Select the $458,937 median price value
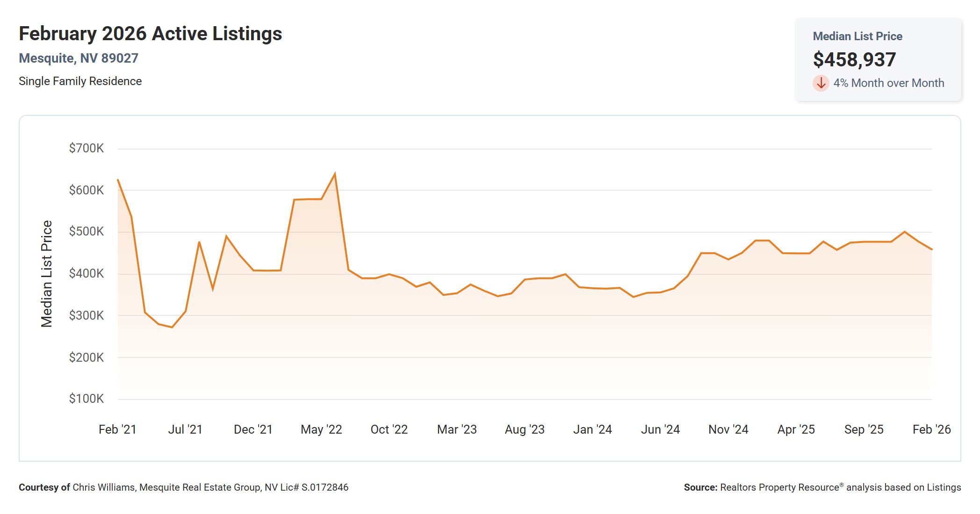This screenshot has height=514, width=980. pos(855,59)
